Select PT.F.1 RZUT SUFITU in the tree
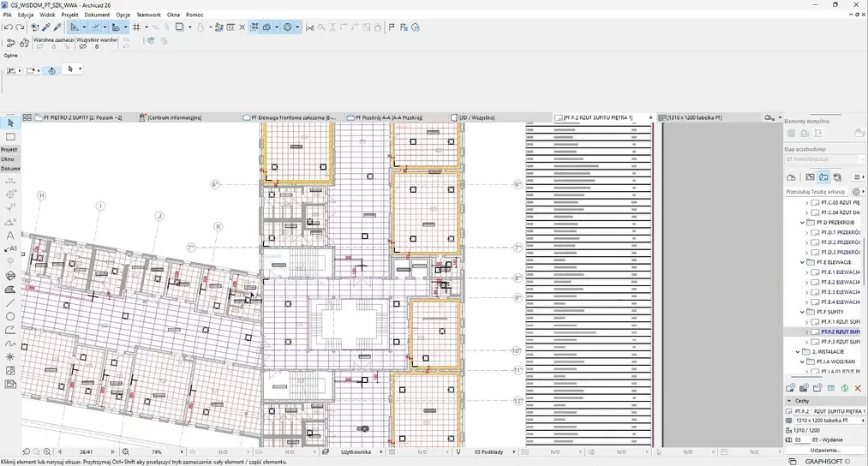 [840, 322]
